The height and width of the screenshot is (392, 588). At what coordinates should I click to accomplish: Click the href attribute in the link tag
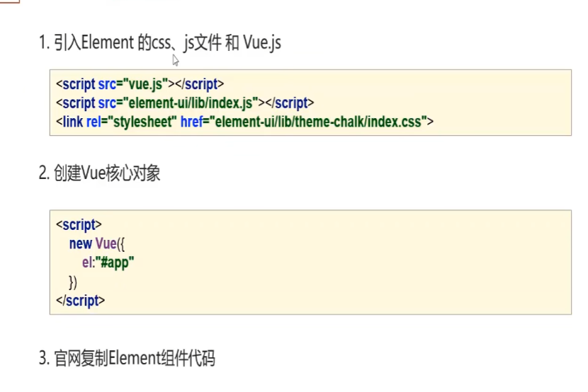[x=191, y=122]
